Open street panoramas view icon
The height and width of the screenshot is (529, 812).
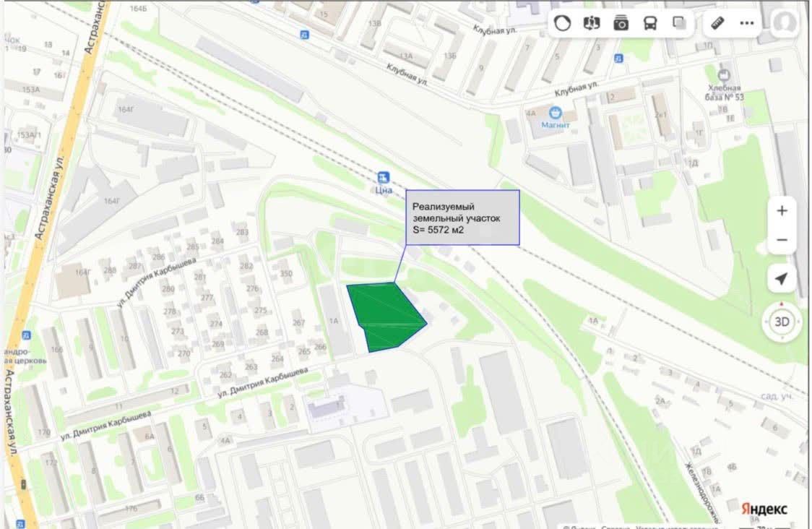[592, 23]
